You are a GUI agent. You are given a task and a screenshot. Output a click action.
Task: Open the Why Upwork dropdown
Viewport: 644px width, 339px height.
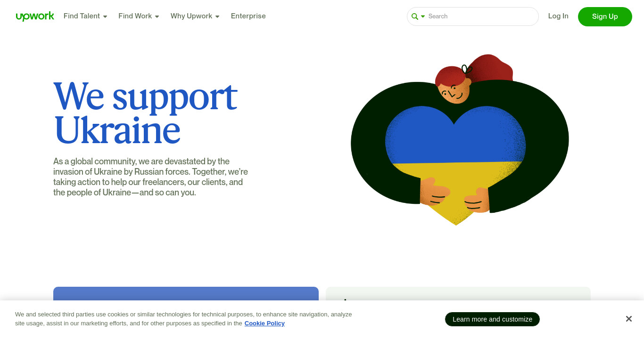click(195, 16)
